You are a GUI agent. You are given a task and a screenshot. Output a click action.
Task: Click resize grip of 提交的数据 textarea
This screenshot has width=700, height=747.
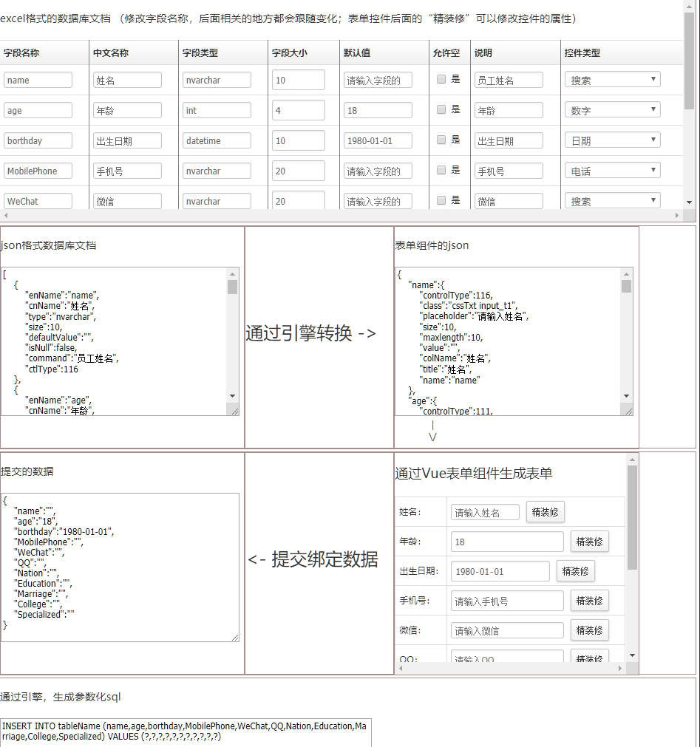[x=235, y=638]
